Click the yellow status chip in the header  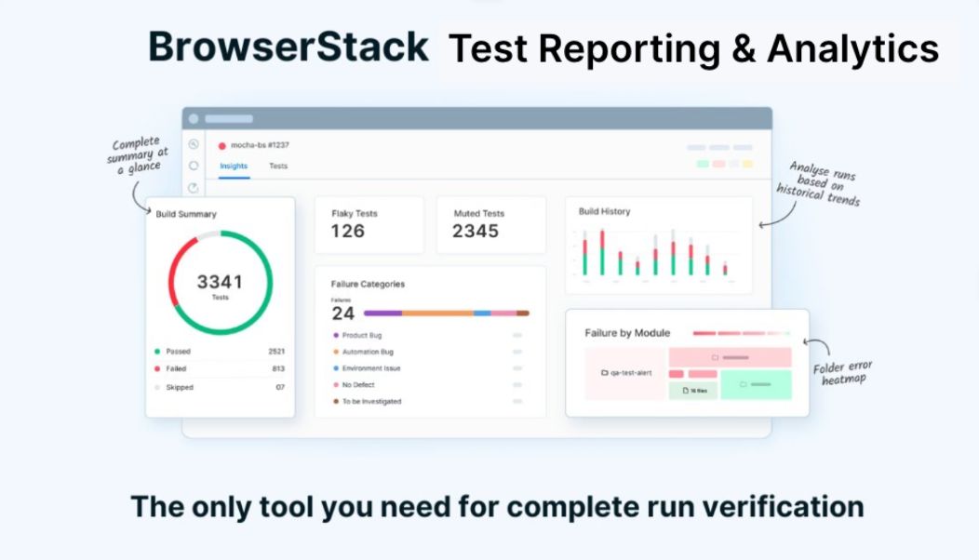point(747,165)
